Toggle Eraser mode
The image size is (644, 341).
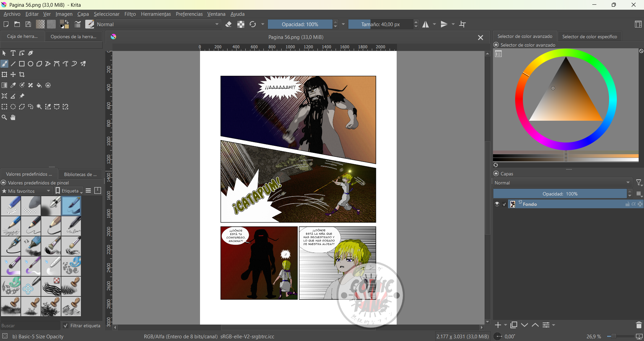pos(229,24)
